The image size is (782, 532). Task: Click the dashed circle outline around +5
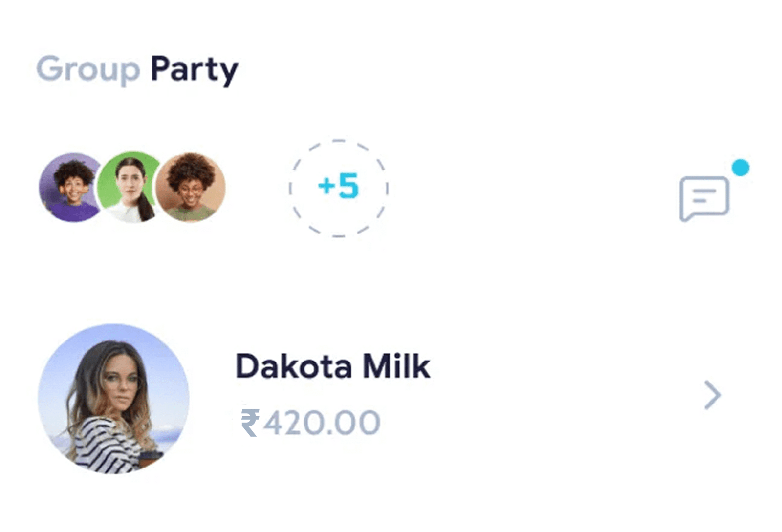[x=338, y=141]
